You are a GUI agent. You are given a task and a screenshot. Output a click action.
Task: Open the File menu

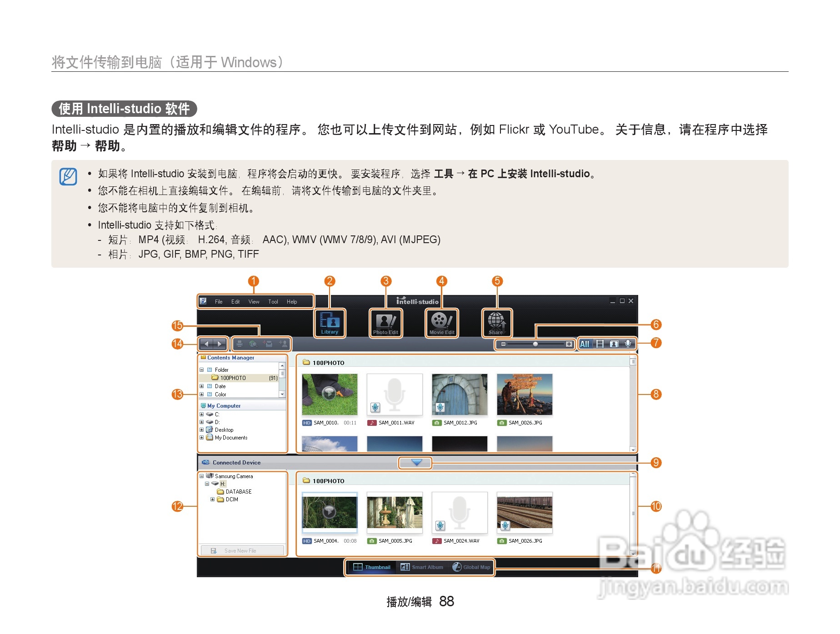coord(219,301)
